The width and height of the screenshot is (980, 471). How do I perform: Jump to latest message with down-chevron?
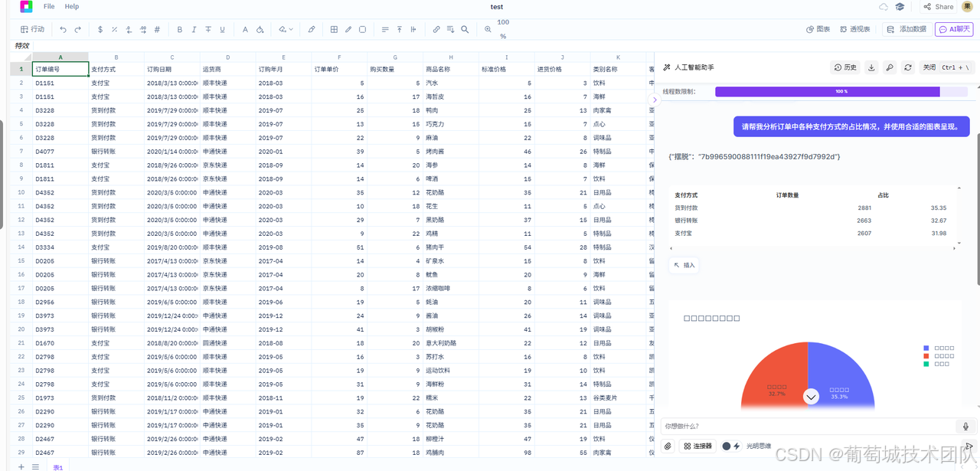tap(812, 397)
